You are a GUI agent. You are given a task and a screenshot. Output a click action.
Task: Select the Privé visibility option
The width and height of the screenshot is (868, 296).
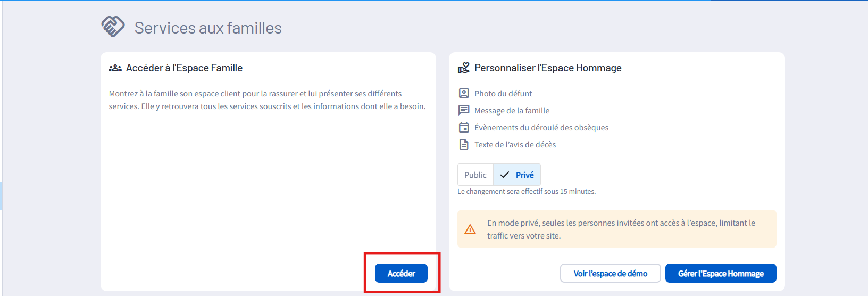coord(517,175)
